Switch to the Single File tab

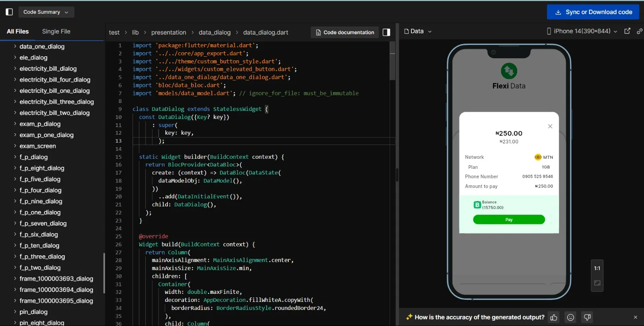coord(56,31)
